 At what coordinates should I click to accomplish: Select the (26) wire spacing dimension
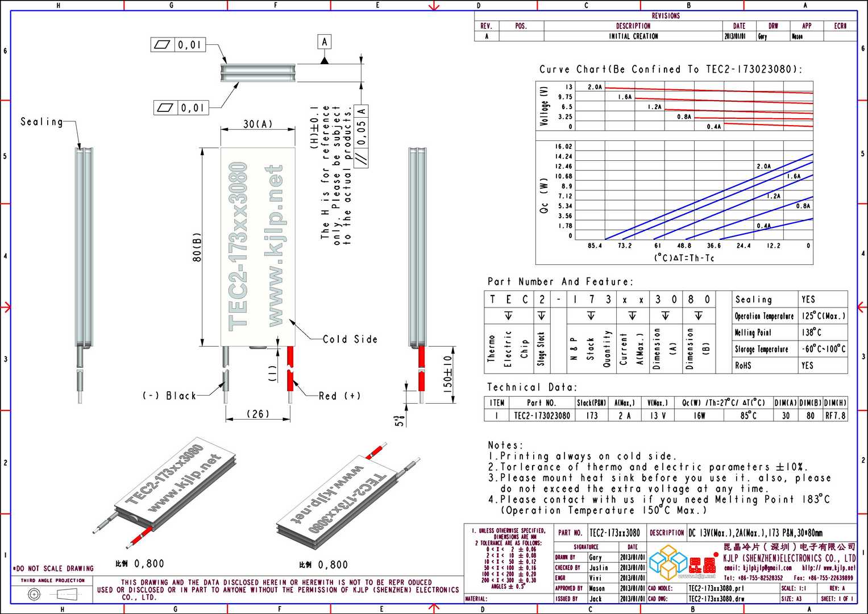tap(257, 413)
